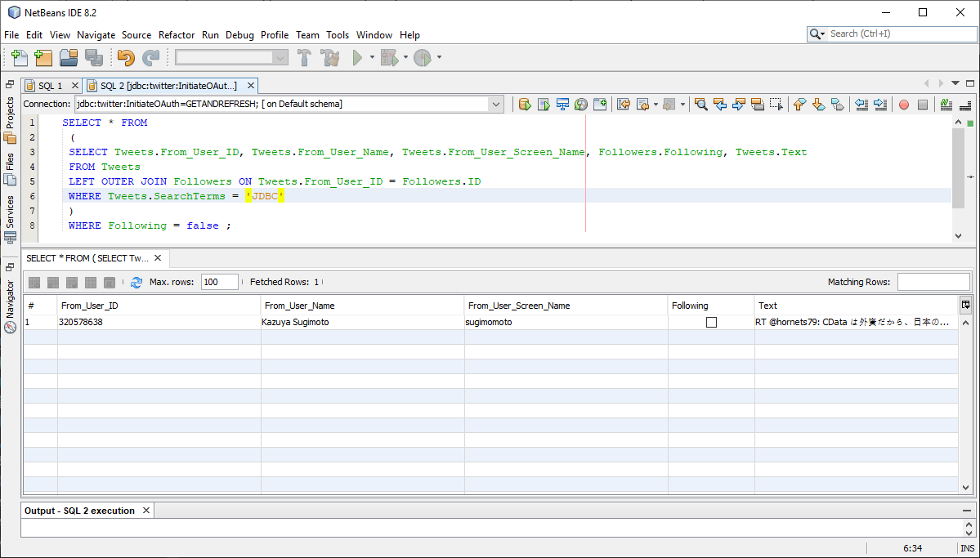Open the project configuration combo box

tap(232, 57)
